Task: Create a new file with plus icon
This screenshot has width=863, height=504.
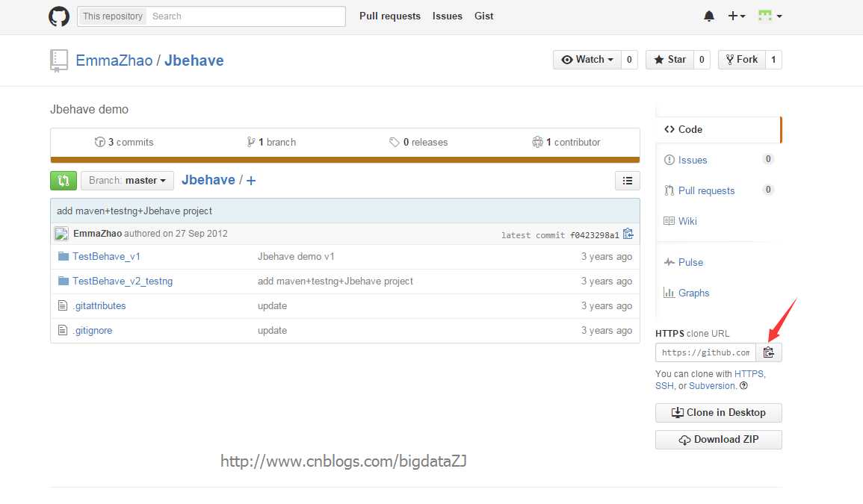Action: (251, 181)
